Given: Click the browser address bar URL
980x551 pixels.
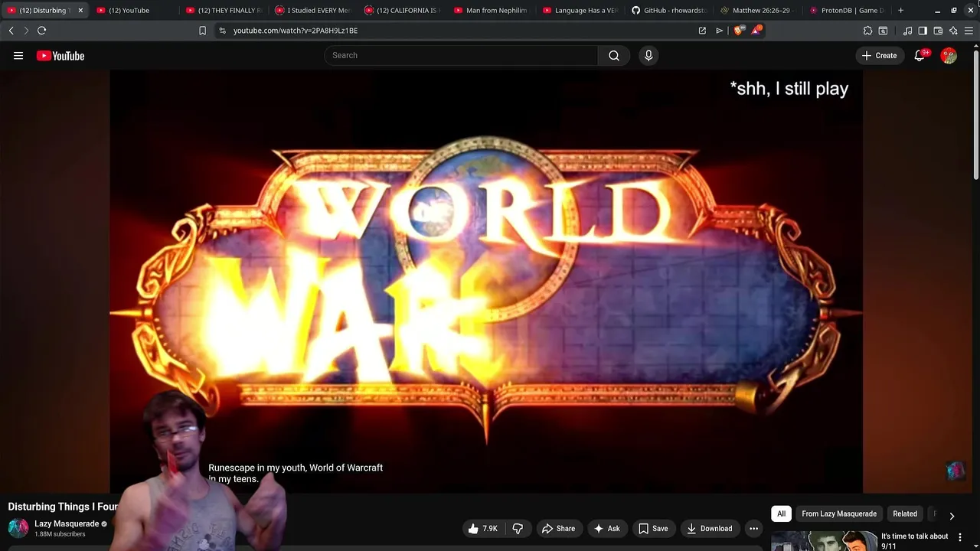Looking at the screenshot, I should click(296, 31).
